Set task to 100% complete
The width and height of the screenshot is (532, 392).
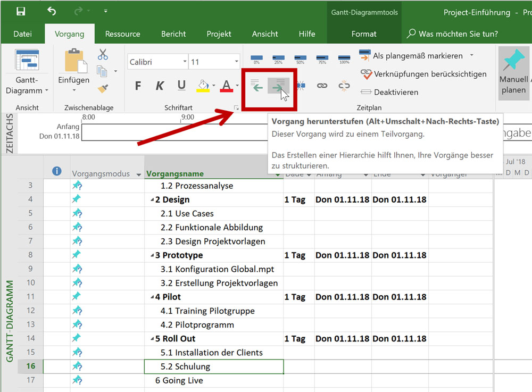[344, 58]
